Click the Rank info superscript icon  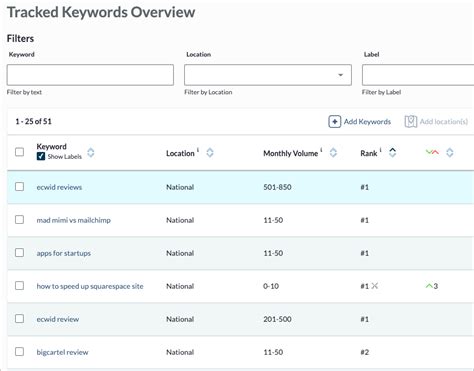[x=380, y=150]
